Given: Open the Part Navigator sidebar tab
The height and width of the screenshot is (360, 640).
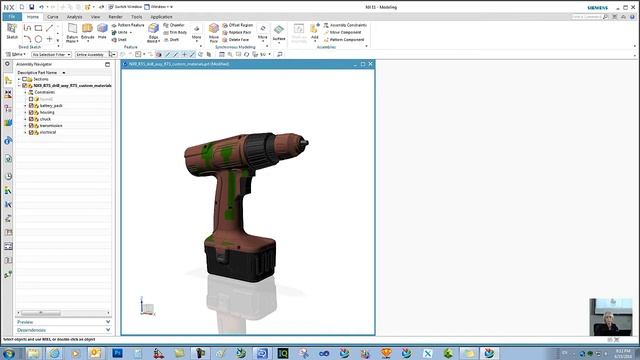Looking at the screenshot, I should click(x=8, y=109).
